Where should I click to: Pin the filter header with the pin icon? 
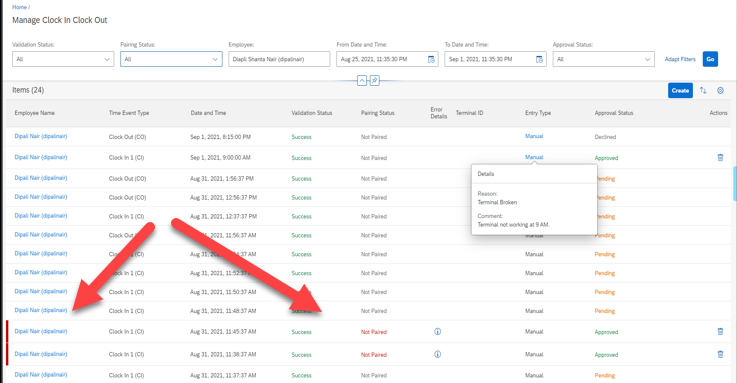point(375,81)
